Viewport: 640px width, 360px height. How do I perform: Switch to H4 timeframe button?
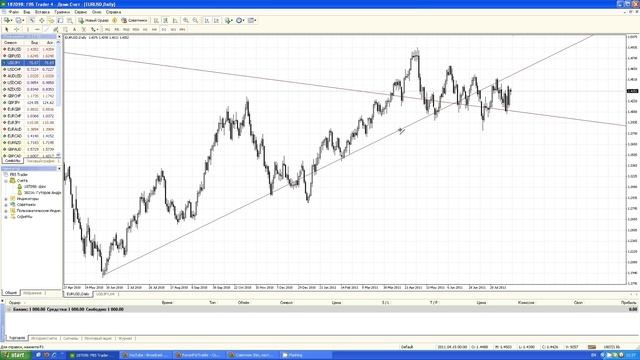[x=154, y=29]
